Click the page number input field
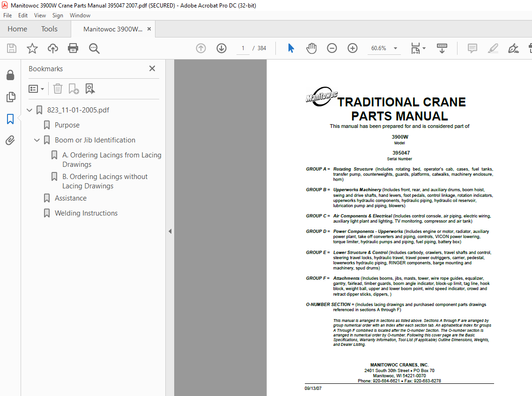This screenshot has height=396, width=532. point(243,48)
